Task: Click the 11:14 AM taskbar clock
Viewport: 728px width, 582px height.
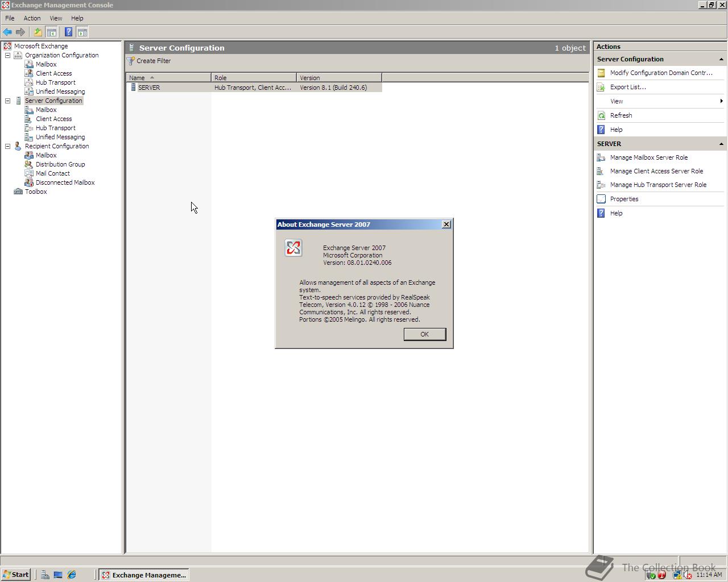Action: (x=709, y=575)
